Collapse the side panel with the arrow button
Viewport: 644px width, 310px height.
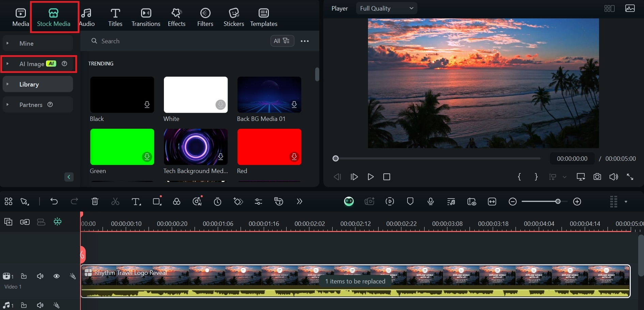pyautogui.click(x=69, y=177)
